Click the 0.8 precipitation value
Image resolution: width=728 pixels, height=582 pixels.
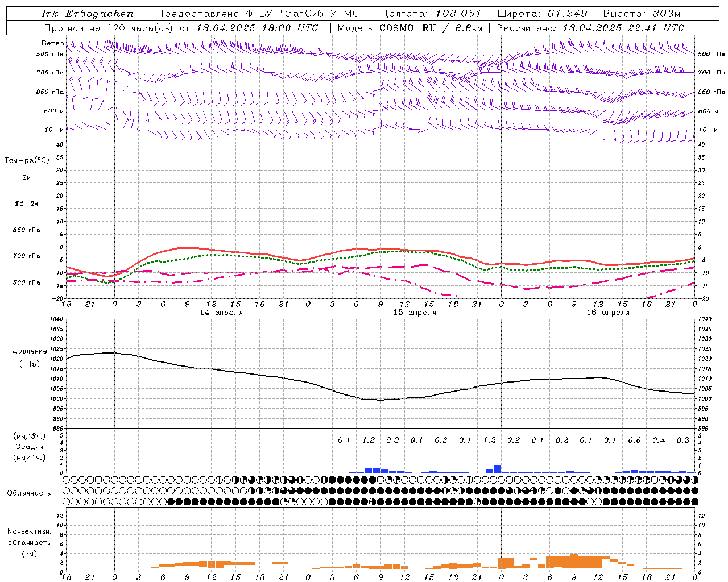pos(392,440)
